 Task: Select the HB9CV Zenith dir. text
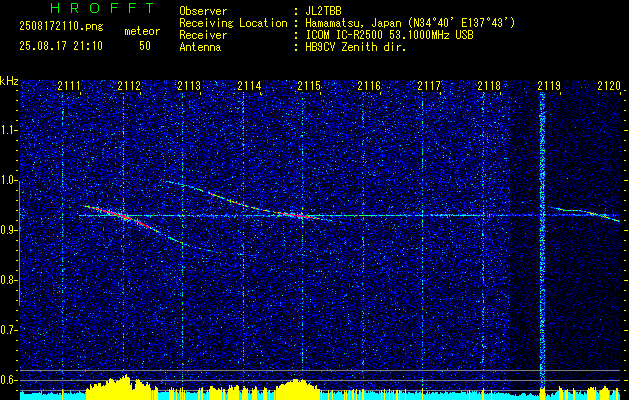tap(356, 47)
